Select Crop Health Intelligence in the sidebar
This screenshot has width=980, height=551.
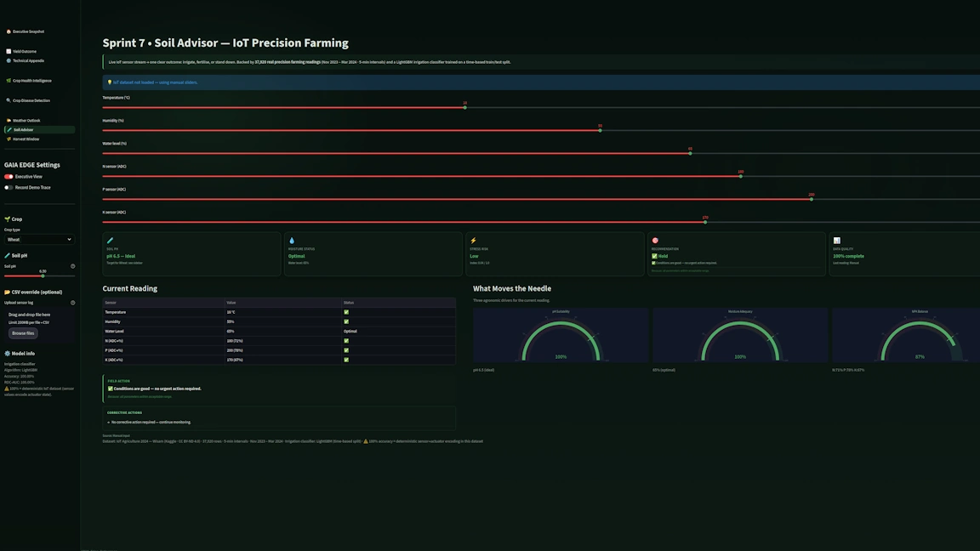pyautogui.click(x=31, y=81)
